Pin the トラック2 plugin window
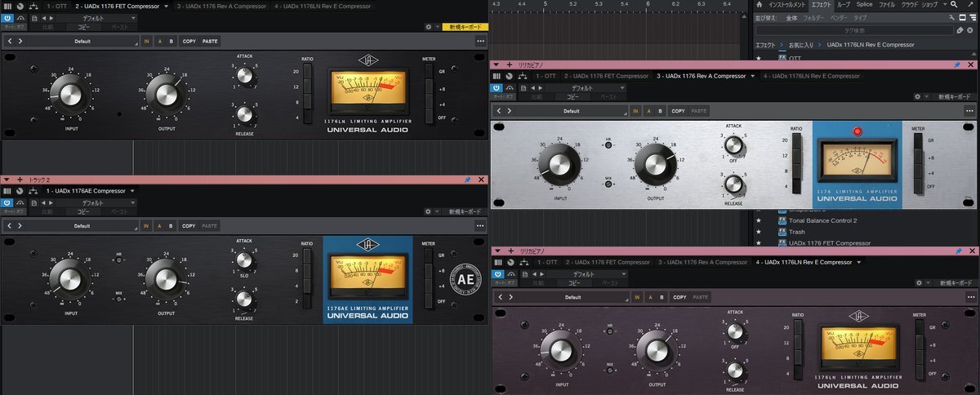This screenshot has width=980, height=395. [x=467, y=179]
